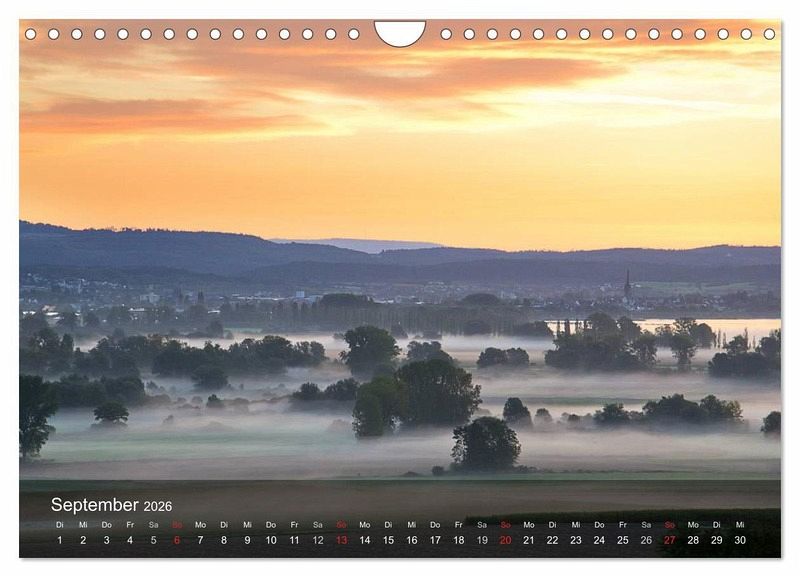The image size is (800, 577).
Task: Select Sunday date 20
Action: 505,540
